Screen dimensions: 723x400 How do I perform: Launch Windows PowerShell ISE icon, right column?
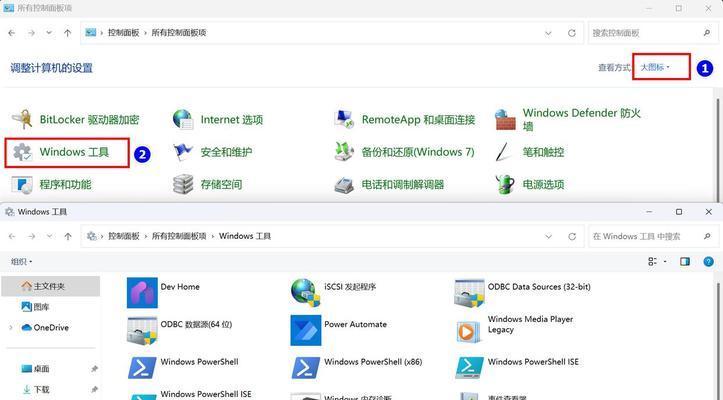coord(469,368)
